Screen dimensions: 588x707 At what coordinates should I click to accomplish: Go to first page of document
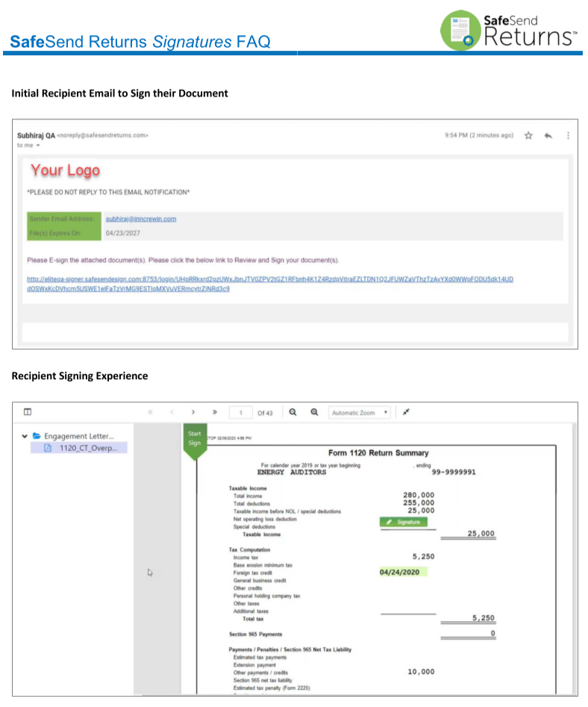click(x=150, y=412)
